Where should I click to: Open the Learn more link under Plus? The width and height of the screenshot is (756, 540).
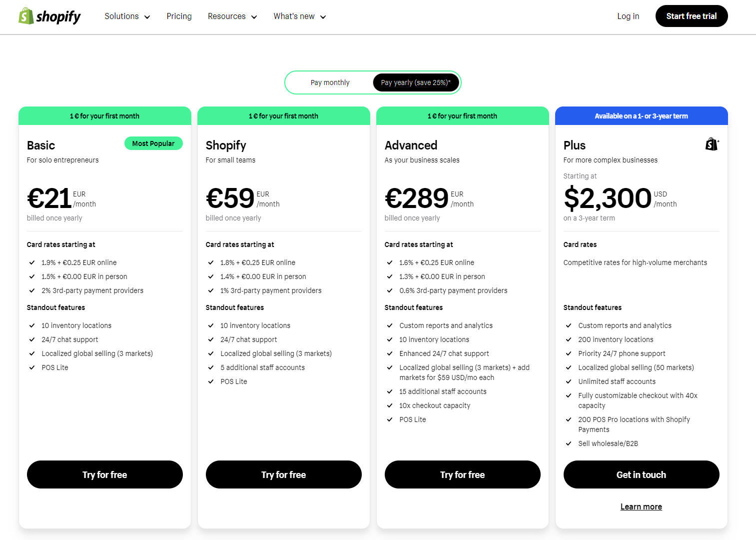tap(641, 506)
